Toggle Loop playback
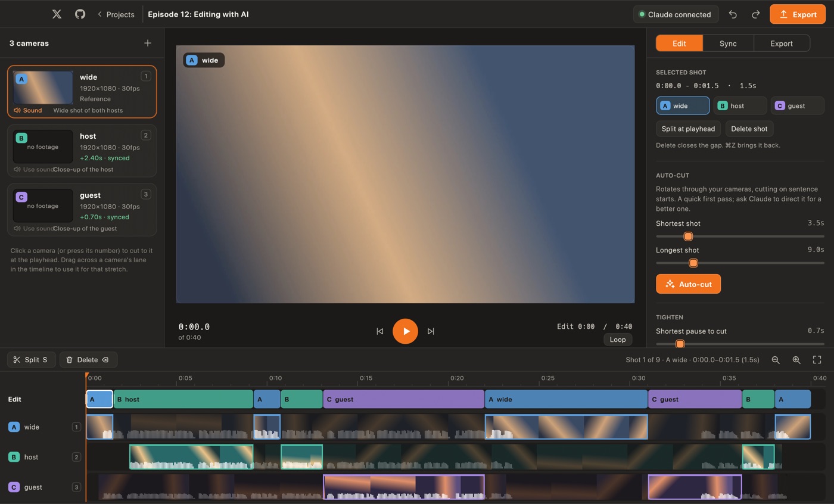Screen dimensions: 834x504 618,340
